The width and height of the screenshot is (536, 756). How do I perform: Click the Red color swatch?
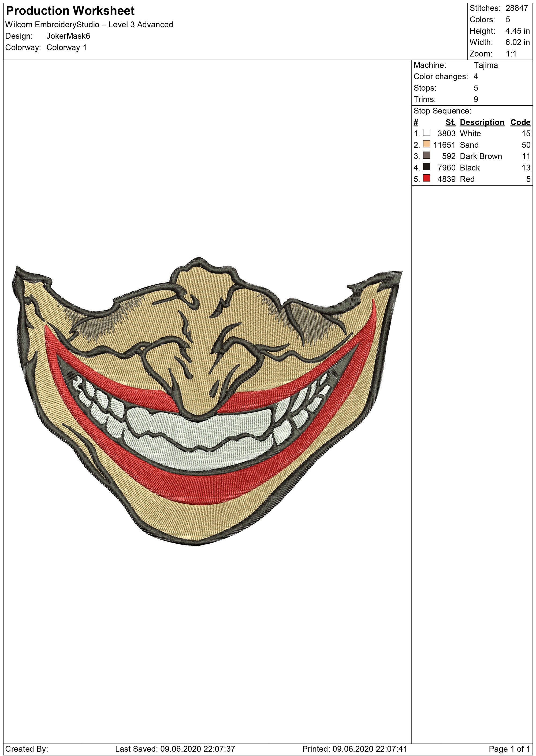[426, 178]
